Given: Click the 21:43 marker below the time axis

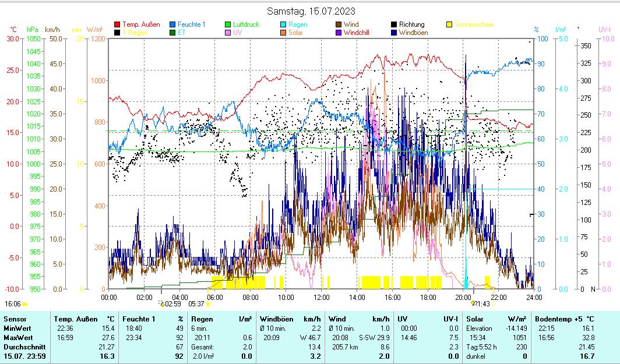Looking at the screenshot, I should (481, 303).
